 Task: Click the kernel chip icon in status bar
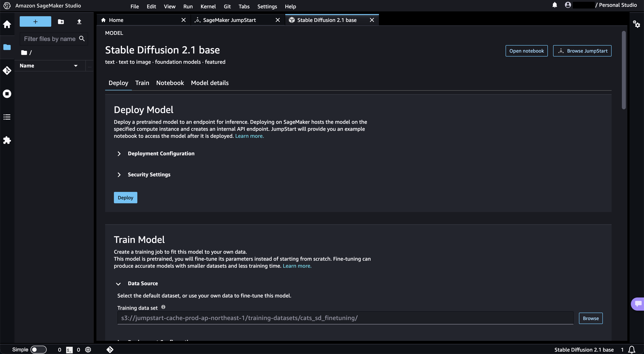(x=88, y=350)
